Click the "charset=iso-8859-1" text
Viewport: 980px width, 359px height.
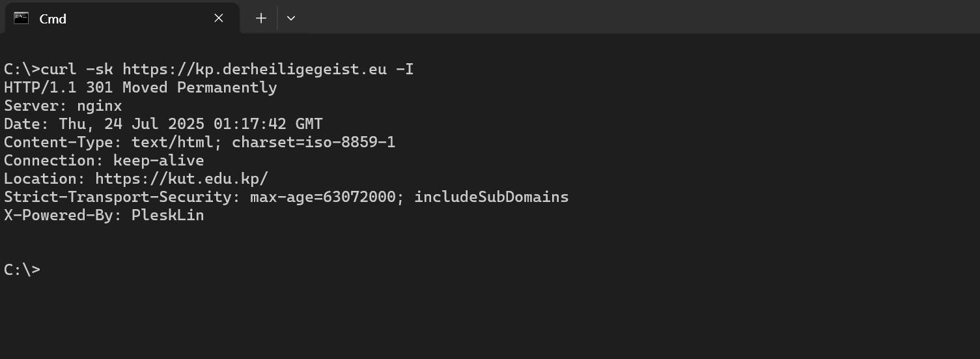click(x=313, y=142)
